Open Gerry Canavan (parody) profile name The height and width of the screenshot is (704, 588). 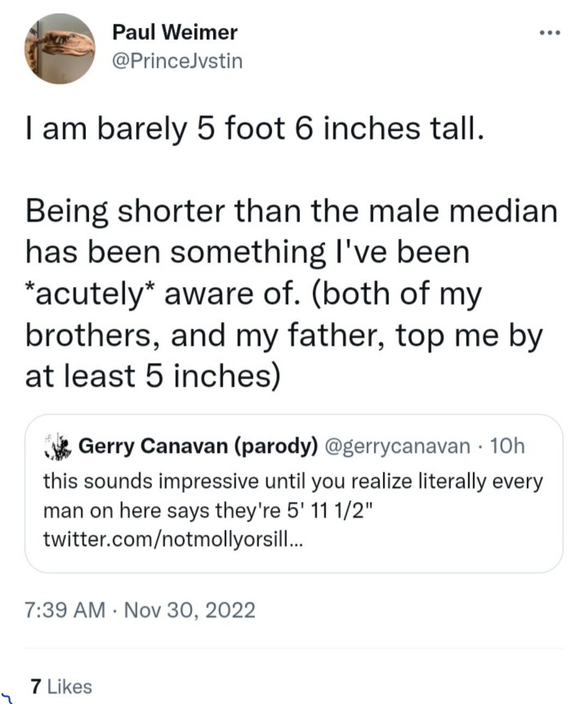(x=198, y=446)
